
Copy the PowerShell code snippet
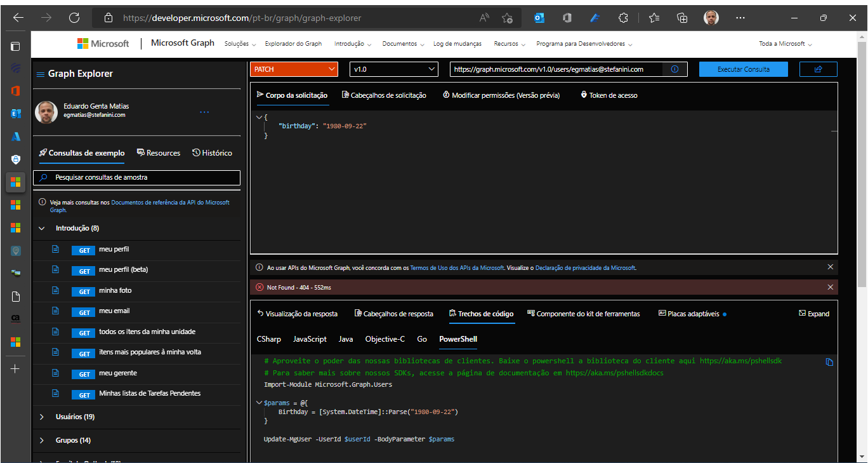[x=829, y=361]
